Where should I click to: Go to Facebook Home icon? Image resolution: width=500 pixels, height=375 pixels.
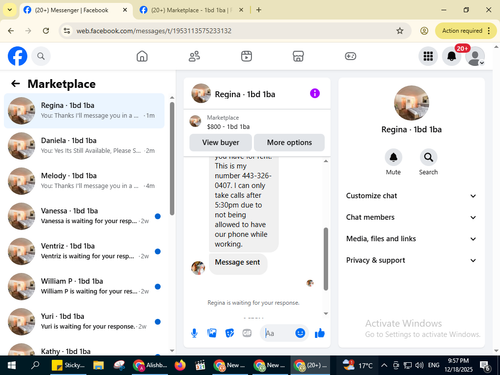[142, 56]
